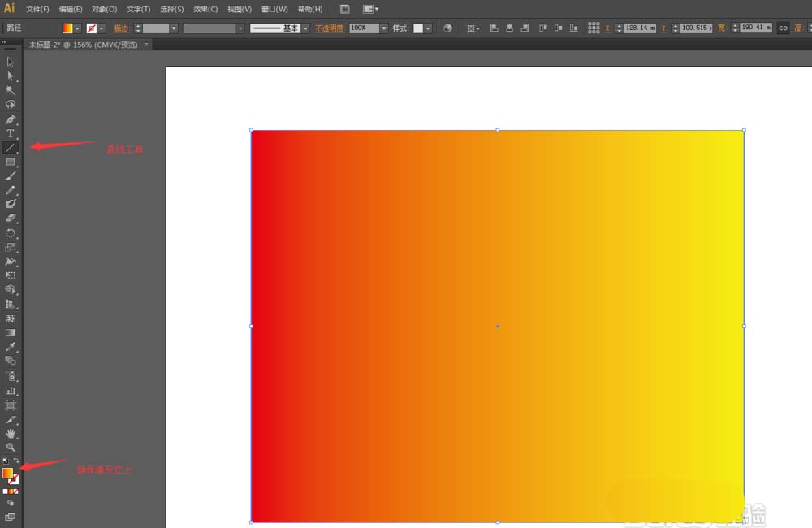Choose the Rectangle tool
Image resolution: width=812 pixels, height=528 pixels.
pos(11,162)
